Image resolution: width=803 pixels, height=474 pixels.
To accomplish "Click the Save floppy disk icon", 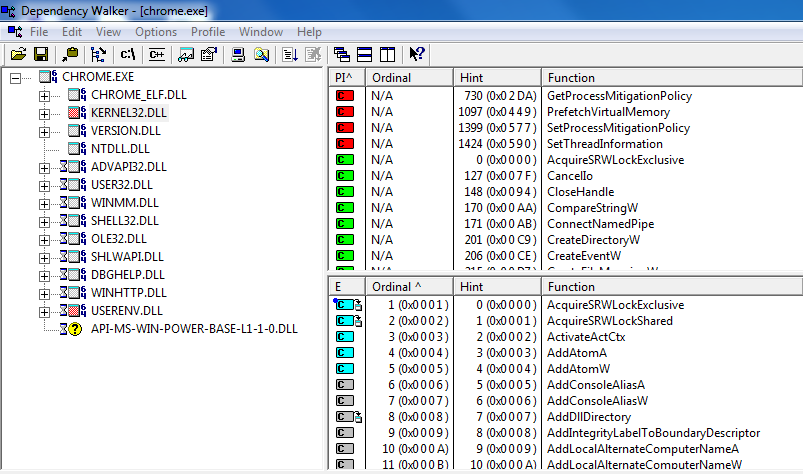I will (x=41, y=54).
